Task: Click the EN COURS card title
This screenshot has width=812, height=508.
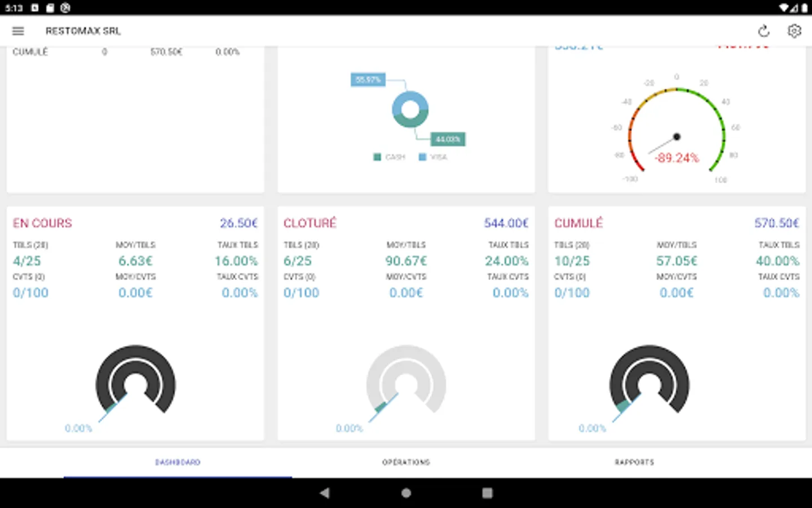Action: 42,224
